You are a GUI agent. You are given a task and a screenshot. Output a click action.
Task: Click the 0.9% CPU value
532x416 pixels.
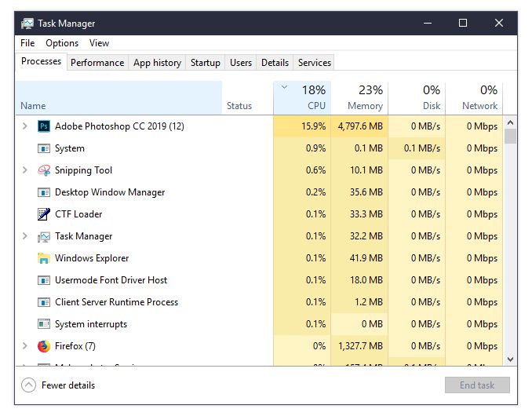click(315, 148)
